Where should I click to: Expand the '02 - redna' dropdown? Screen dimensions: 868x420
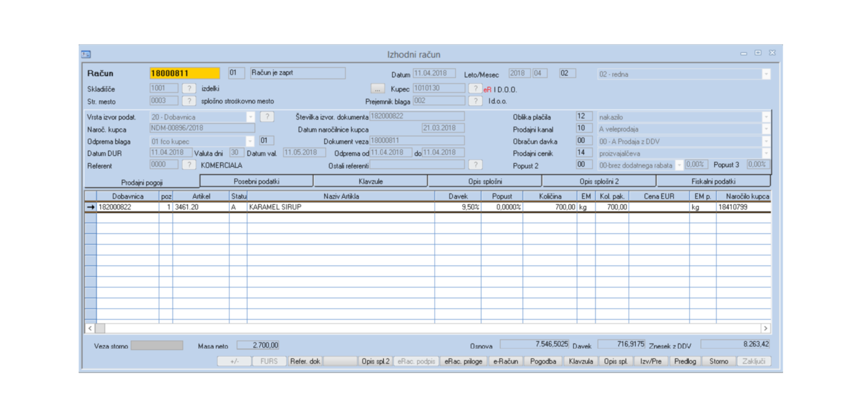click(766, 74)
